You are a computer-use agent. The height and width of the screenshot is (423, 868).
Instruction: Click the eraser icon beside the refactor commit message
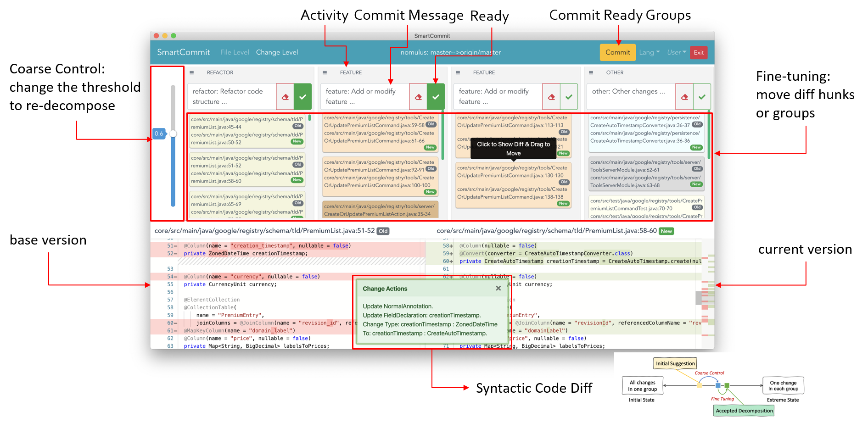(285, 97)
